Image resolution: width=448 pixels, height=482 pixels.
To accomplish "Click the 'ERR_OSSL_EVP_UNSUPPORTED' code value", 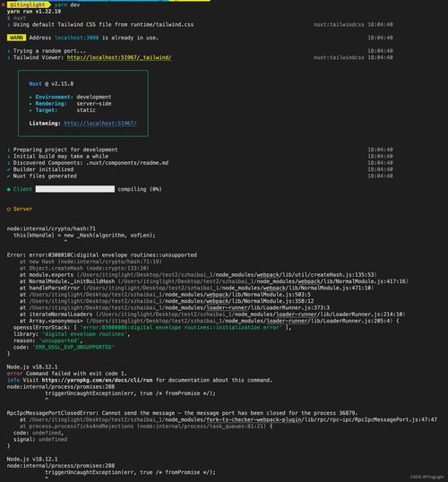I will (x=73, y=348).
